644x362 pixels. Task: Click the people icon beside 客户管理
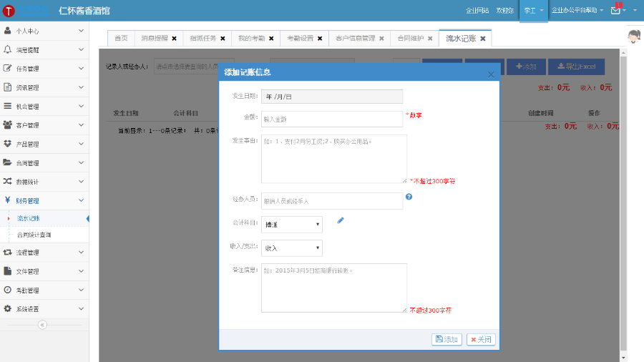pyautogui.click(x=7, y=124)
